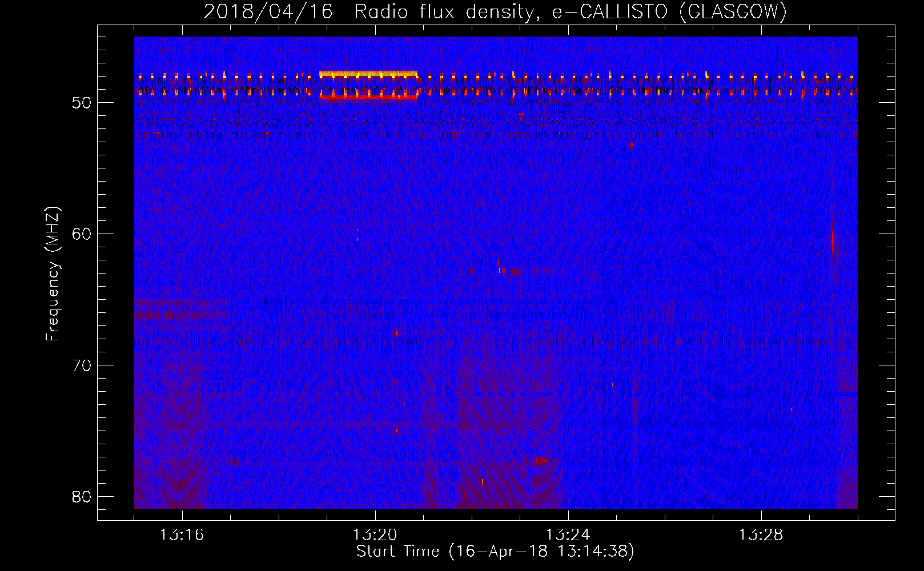
Task: Select the 60 tick label on the frequency axis
Action: click(x=81, y=234)
